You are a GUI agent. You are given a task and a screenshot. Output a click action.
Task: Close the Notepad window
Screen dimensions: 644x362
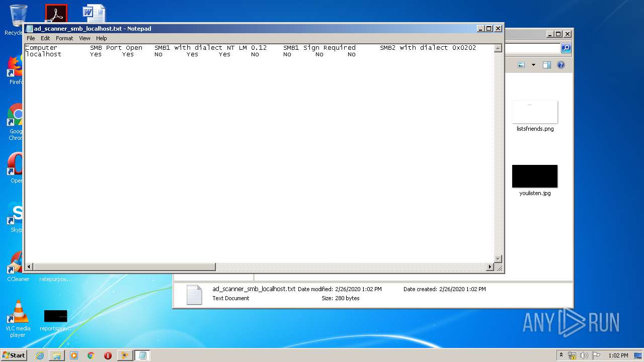498,29
